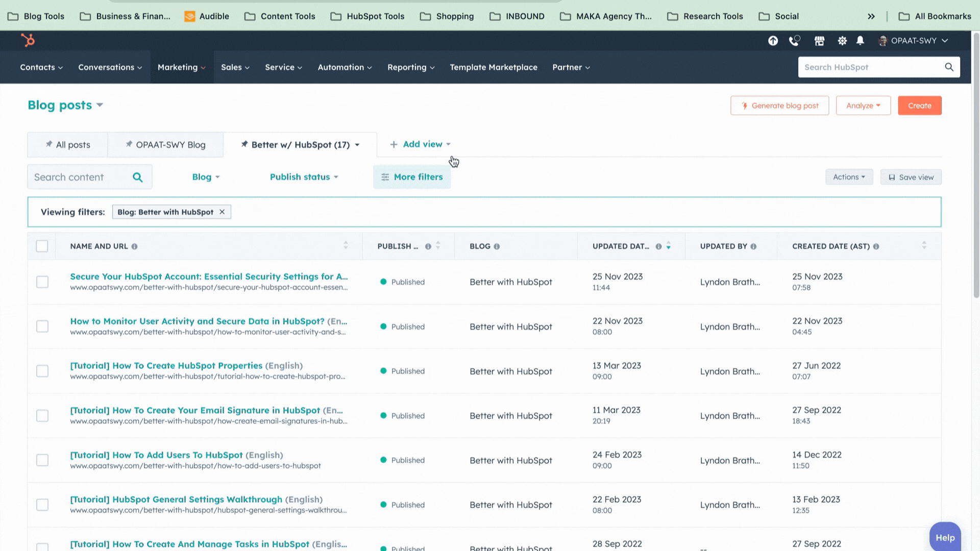Viewport: 980px width, 551px height.
Task: Switch to the OPAAT-SWY Blog tab
Action: [165, 145]
